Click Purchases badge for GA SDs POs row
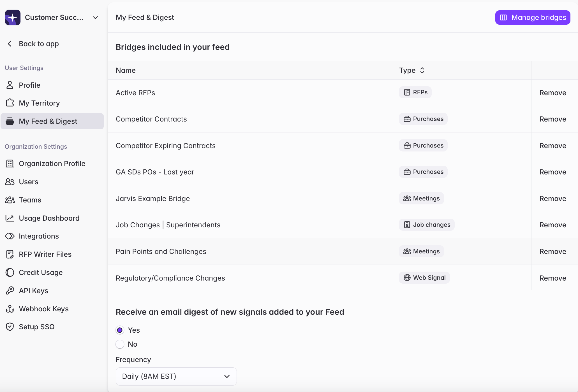This screenshot has width=578, height=392. [x=423, y=172]
